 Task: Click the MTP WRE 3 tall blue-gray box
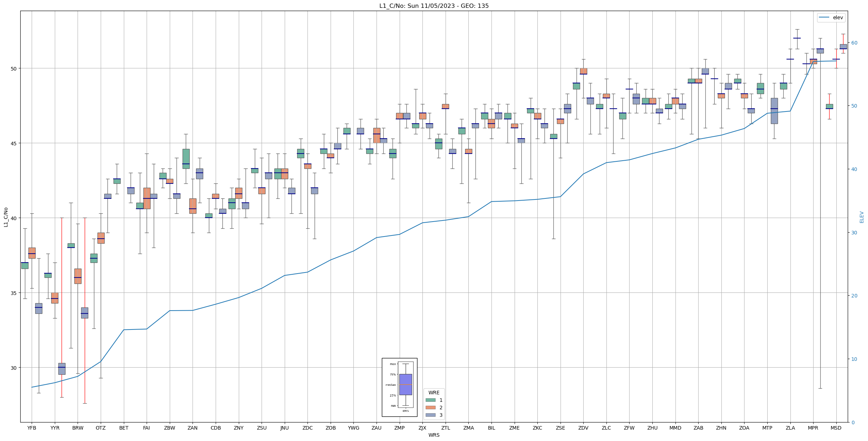click(774, 111)
